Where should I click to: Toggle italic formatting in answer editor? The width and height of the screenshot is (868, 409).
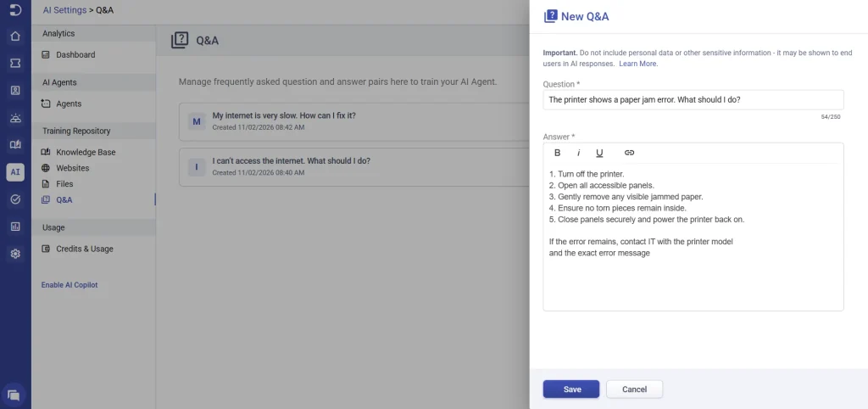578,153
